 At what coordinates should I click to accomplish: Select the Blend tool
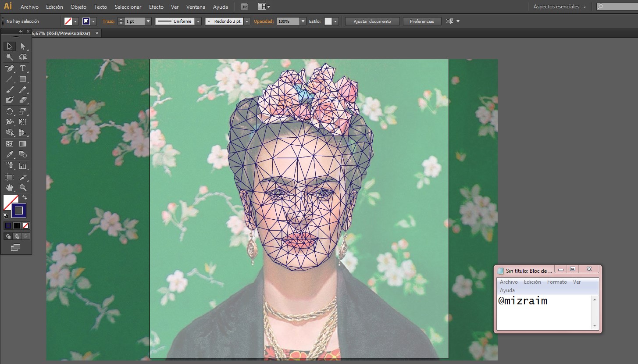point(23,154)
